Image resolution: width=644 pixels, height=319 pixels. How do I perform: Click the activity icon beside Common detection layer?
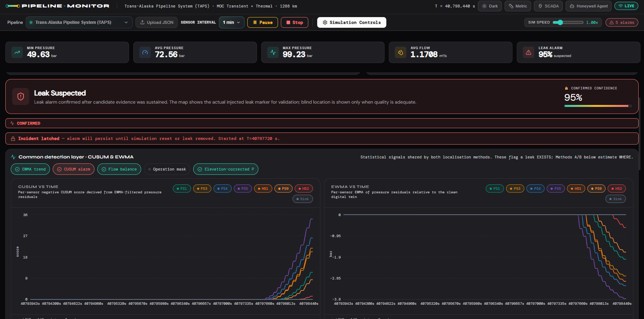[x=13, y=157]
